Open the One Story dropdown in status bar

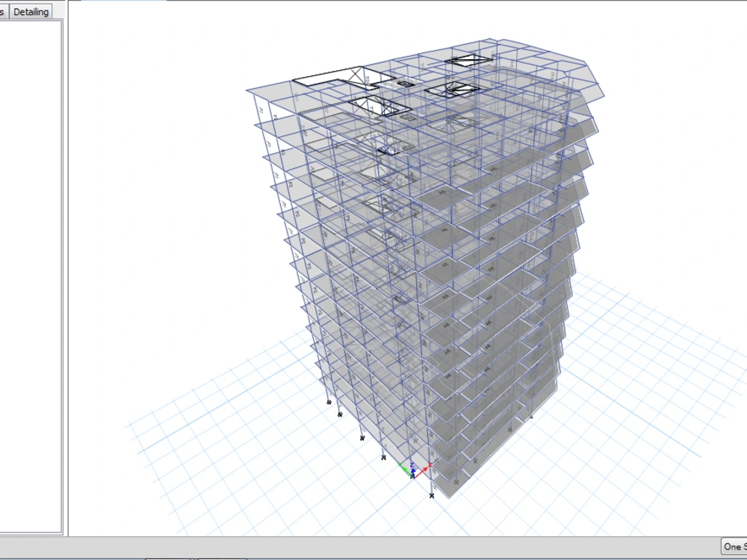(x=734, y=547)
